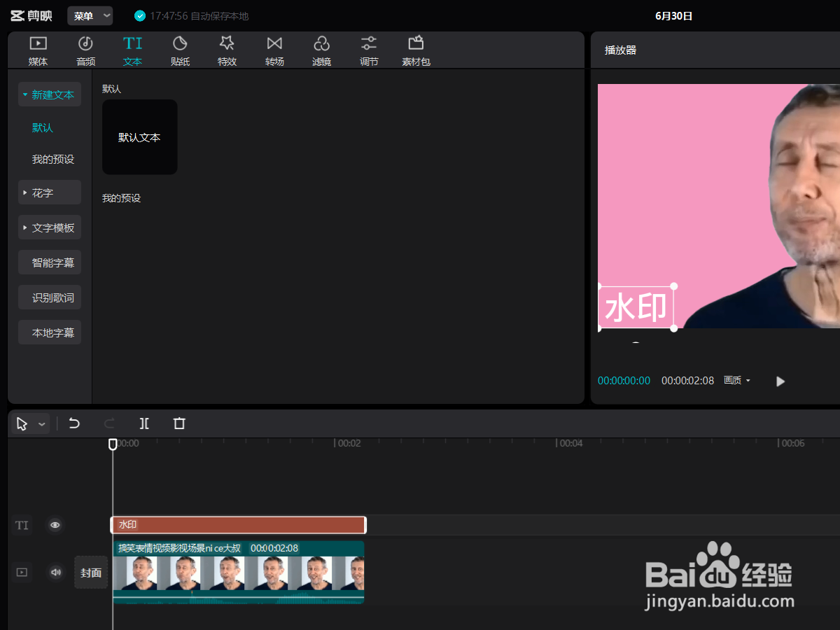Click the 播放器 player title
This screenshot has height=630, width=840.
coord(620,50)
